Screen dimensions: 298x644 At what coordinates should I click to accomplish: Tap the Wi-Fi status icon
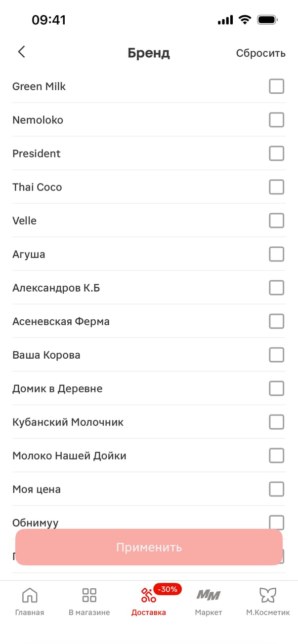(244, 20)
